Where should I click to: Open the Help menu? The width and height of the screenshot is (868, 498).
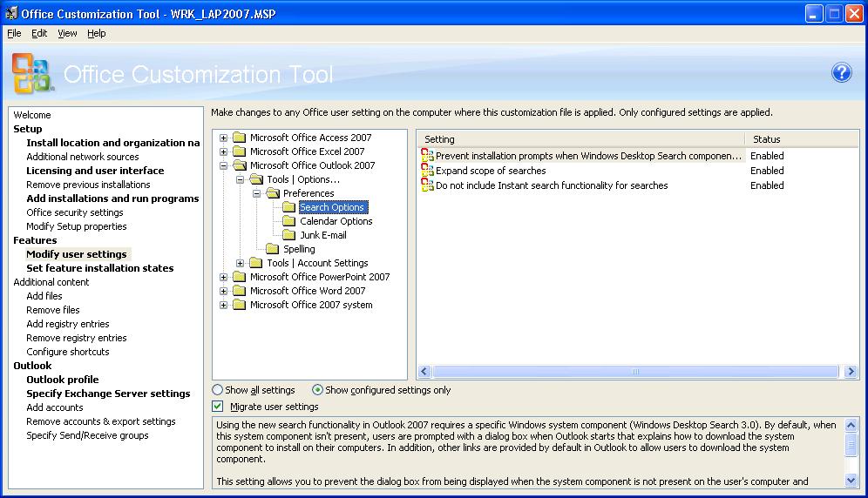point(97,33)
